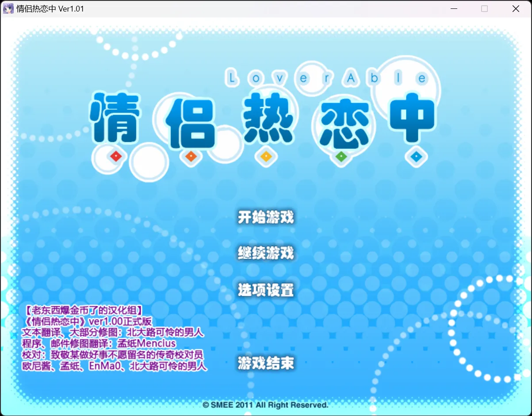Click the red diamond under the title
532x416 pixels.
(x=115, y=156)
